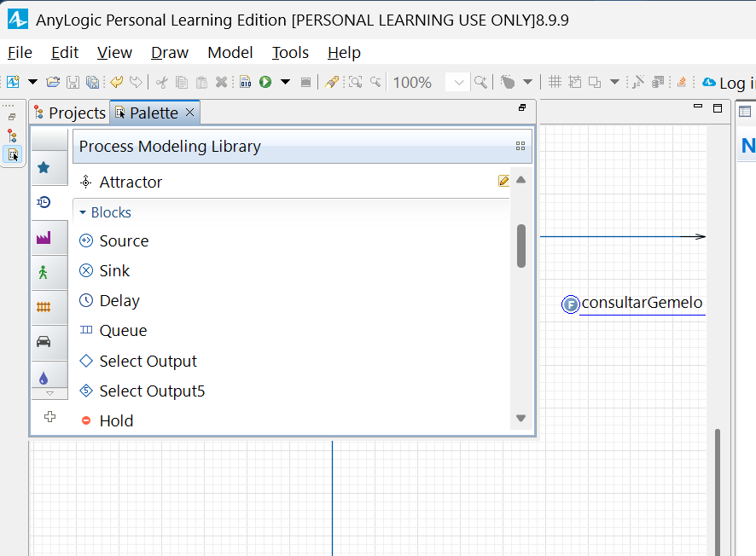The image size is (756, 556).
Task: Save the model with the floppy disk icon
Action: tap(73, 83)
